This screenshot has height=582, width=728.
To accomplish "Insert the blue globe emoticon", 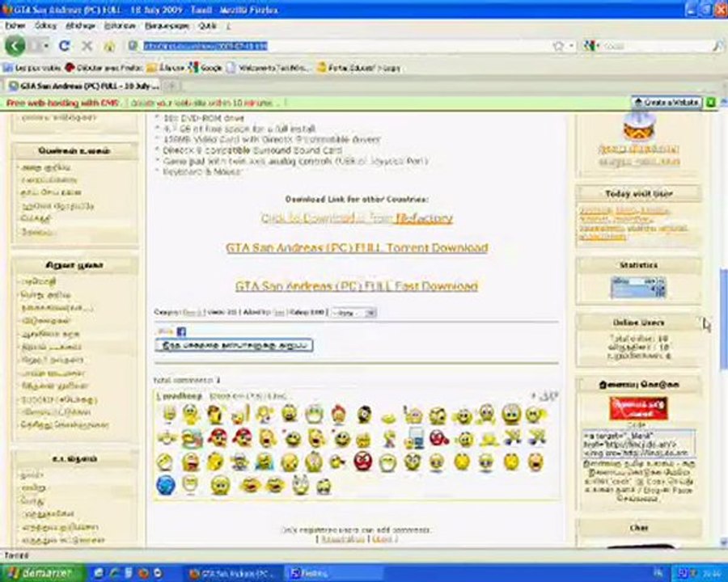I will click(166, 486).
